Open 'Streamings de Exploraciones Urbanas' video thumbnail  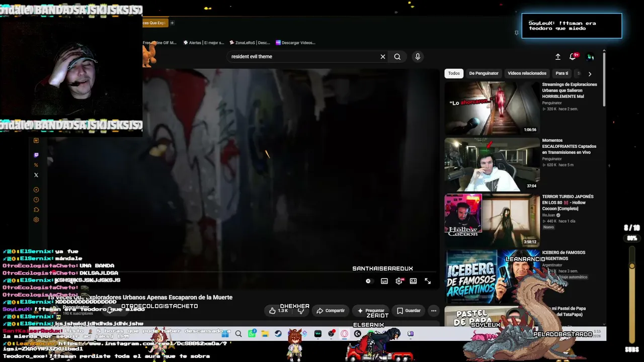coord(492,109)
